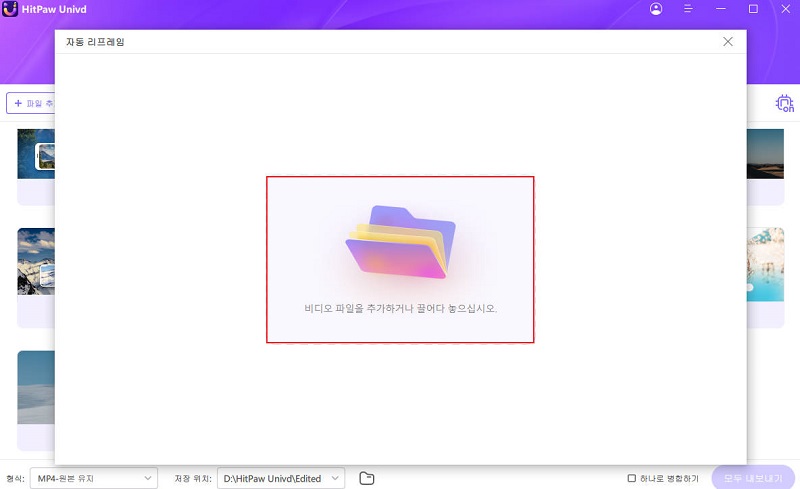Select the snowfield thumbnail at bottom-left
The height and width of the screenshot is (489, 800).
36,387
